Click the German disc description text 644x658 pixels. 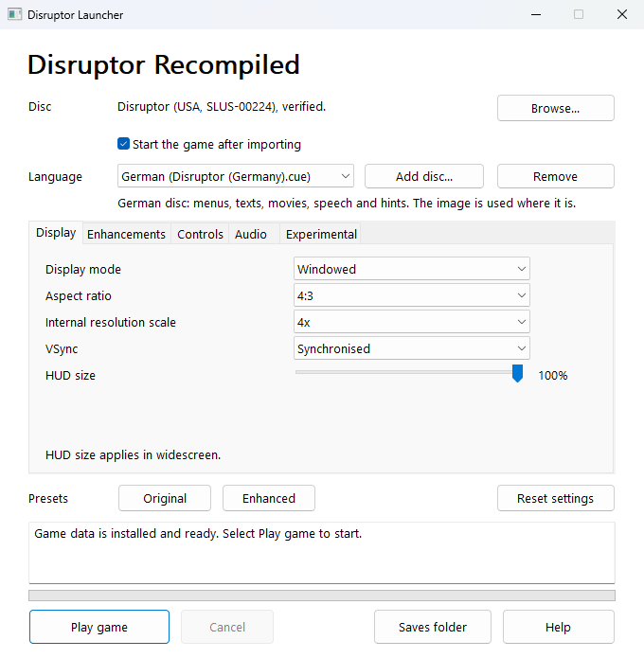347,204
